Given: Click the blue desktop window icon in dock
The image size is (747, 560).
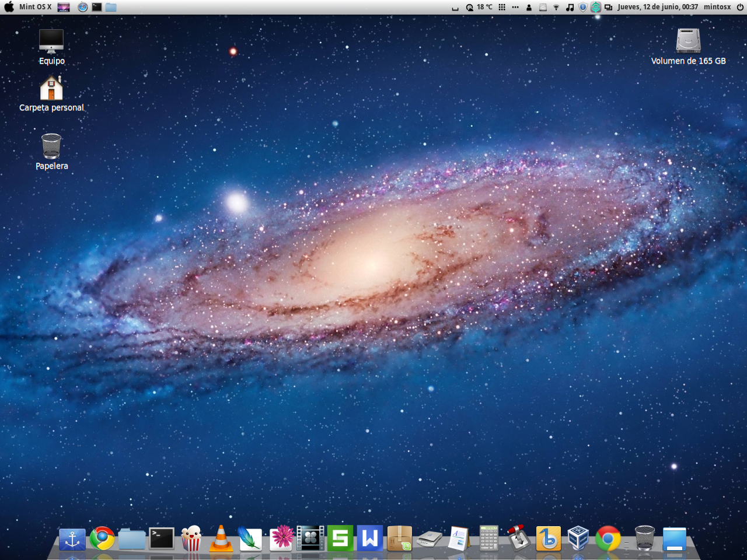Looking at the screenshot, I should tap(675, 538).
